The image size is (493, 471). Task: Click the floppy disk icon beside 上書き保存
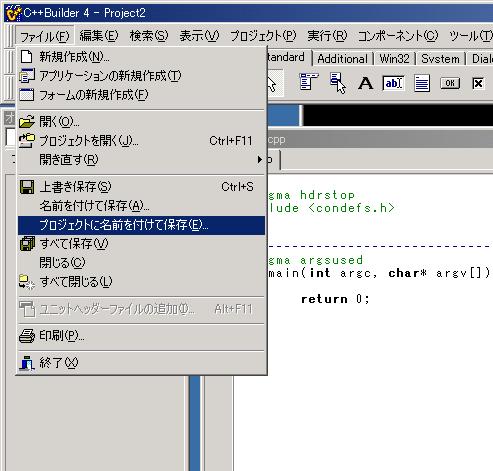pos(27,187)
